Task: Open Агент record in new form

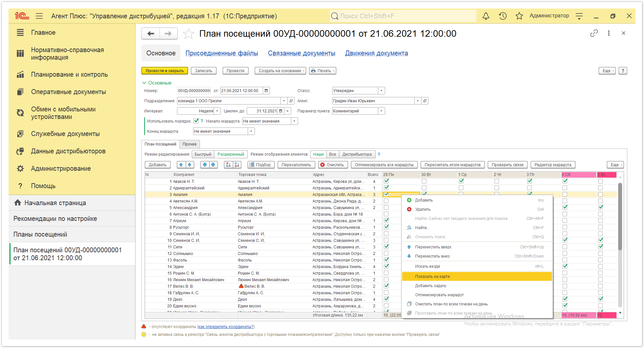Action: [425, 101]
